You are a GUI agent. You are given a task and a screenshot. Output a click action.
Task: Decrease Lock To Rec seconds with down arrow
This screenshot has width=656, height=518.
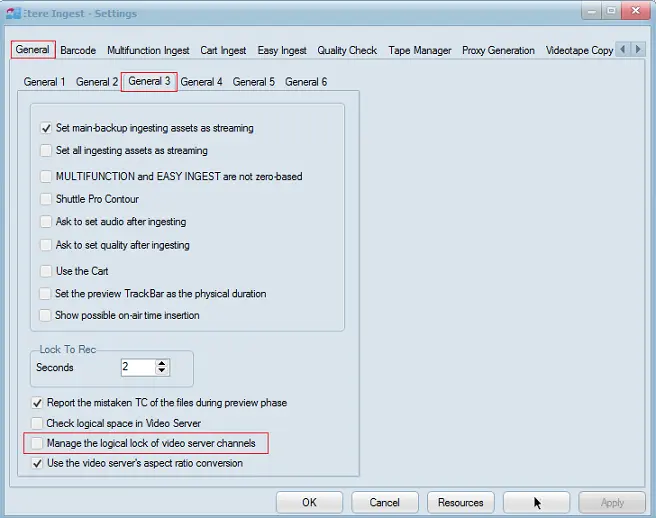click(x=163, y=372)
